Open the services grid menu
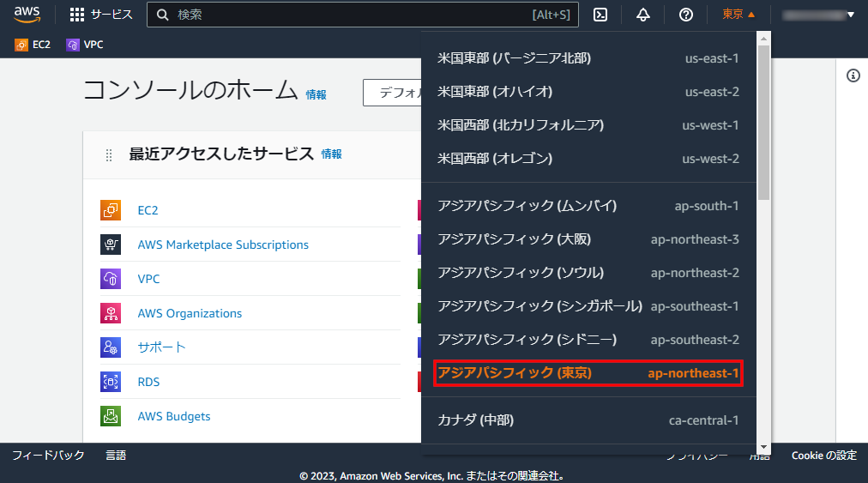This screenshot has height=483, width=868. click(77, 15)
